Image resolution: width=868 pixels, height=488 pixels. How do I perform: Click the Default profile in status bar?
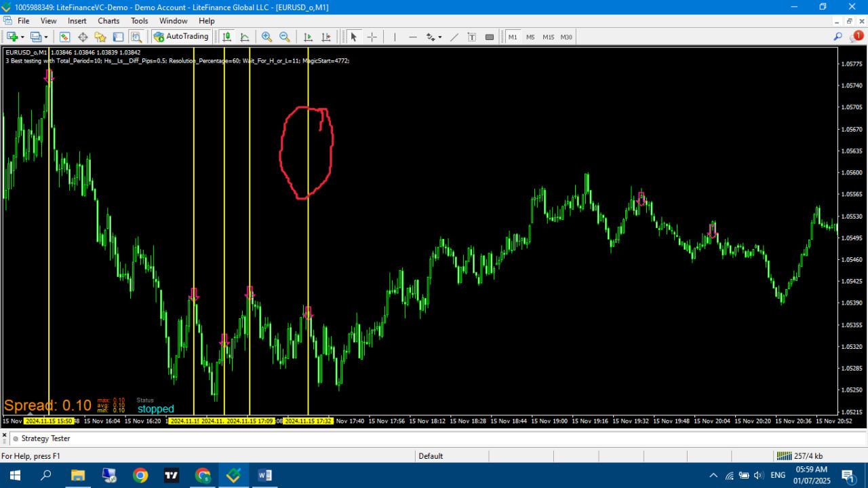point(431,456)
